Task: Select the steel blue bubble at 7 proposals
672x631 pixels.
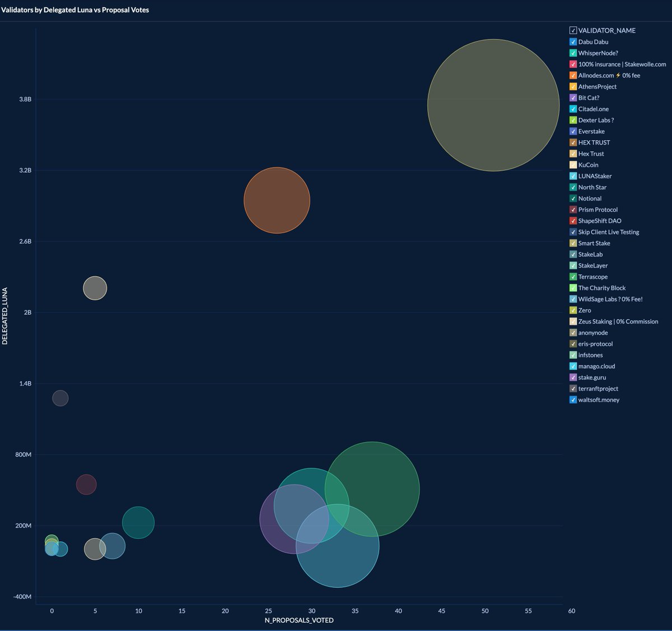Action: coord(113,546)
